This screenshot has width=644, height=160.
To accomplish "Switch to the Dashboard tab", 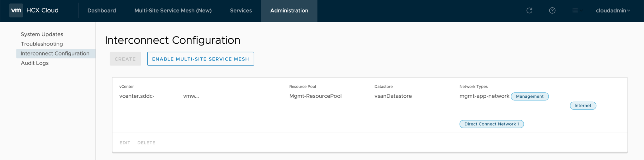I will pyautogui.click(x=102, y=11).
